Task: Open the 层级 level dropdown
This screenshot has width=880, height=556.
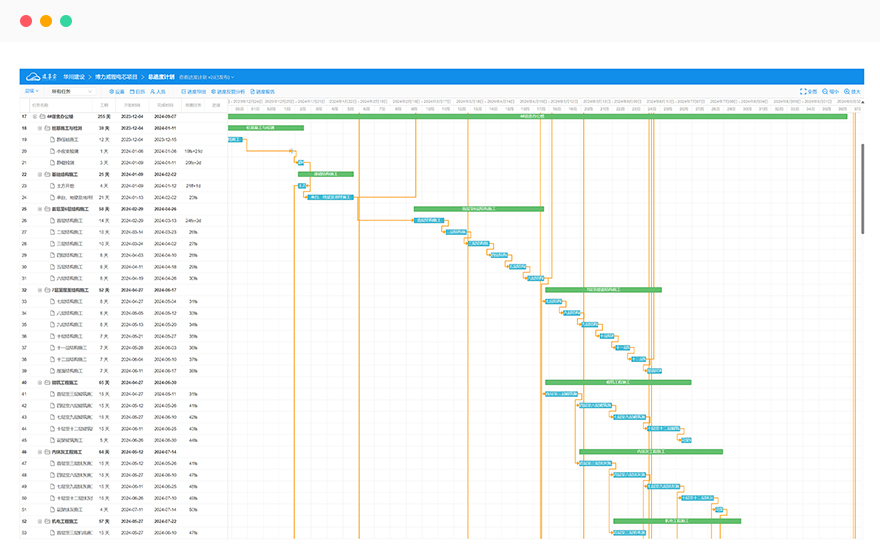Action: [32, 91]
